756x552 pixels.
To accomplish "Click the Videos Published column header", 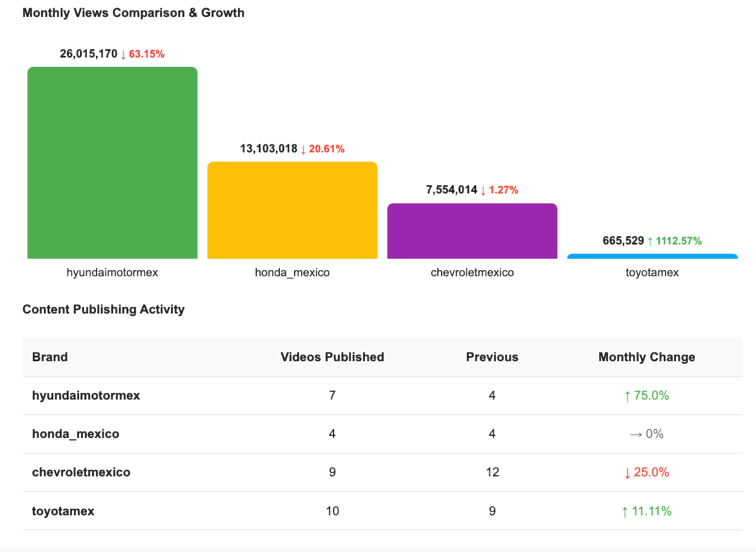I will (332, 357).
